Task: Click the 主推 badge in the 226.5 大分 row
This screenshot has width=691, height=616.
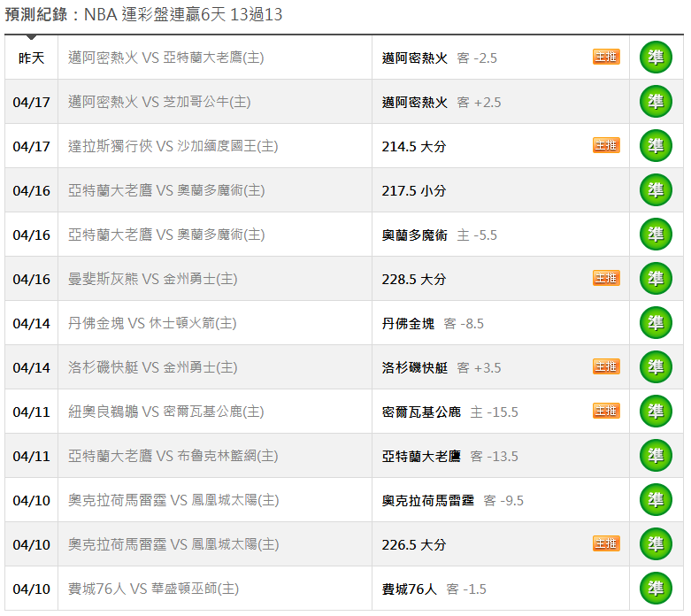Action: (606, 543)
